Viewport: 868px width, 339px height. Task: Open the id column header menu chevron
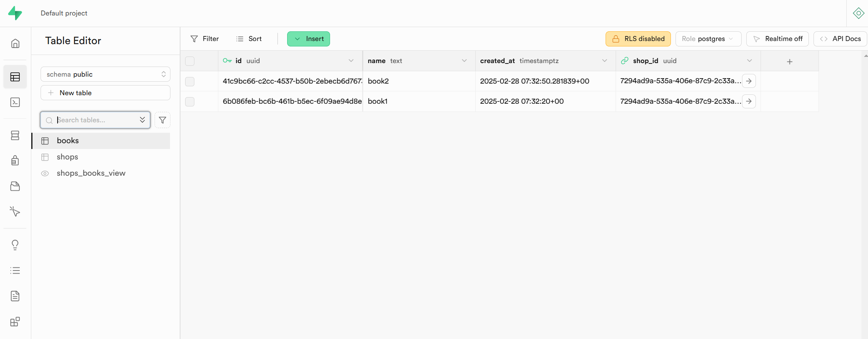click(351, 61)
